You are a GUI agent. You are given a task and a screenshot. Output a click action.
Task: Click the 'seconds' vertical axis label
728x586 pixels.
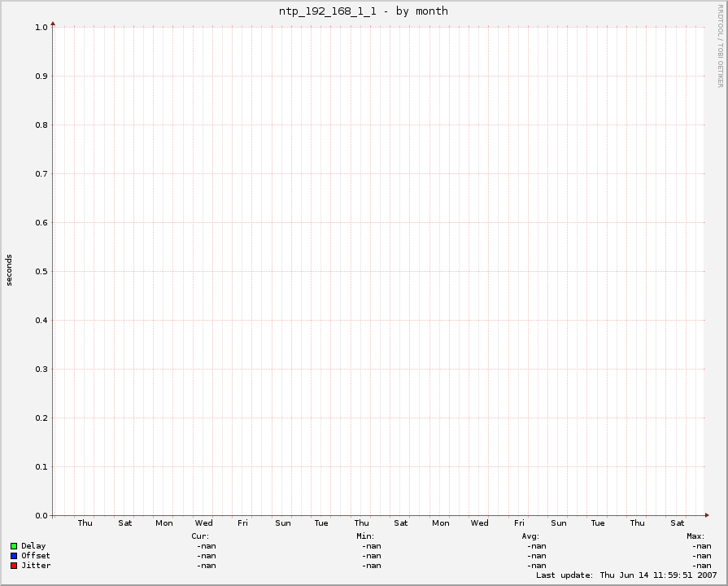pyautogui.click(x=9, y=270)
